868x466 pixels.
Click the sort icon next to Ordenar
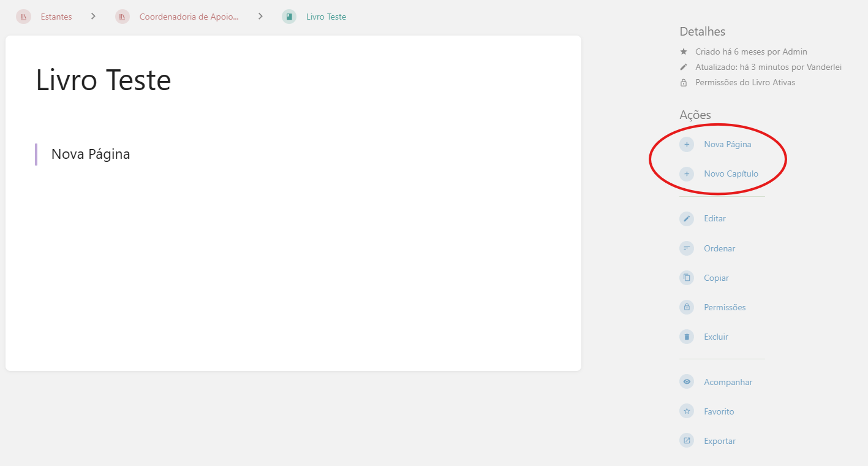[687, 248]
